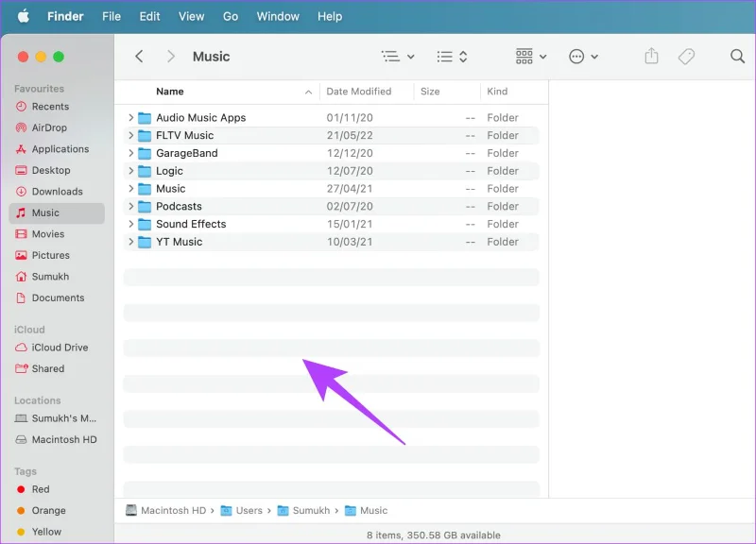Click the 27/04/21 date cell
This screenshot has height=544, width=756.
coord(350,188)
